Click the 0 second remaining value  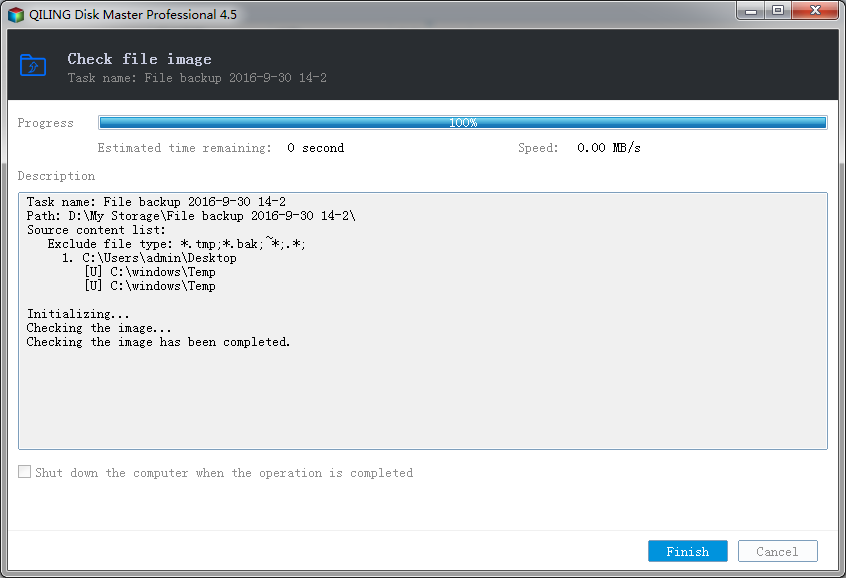click(316, 148)
